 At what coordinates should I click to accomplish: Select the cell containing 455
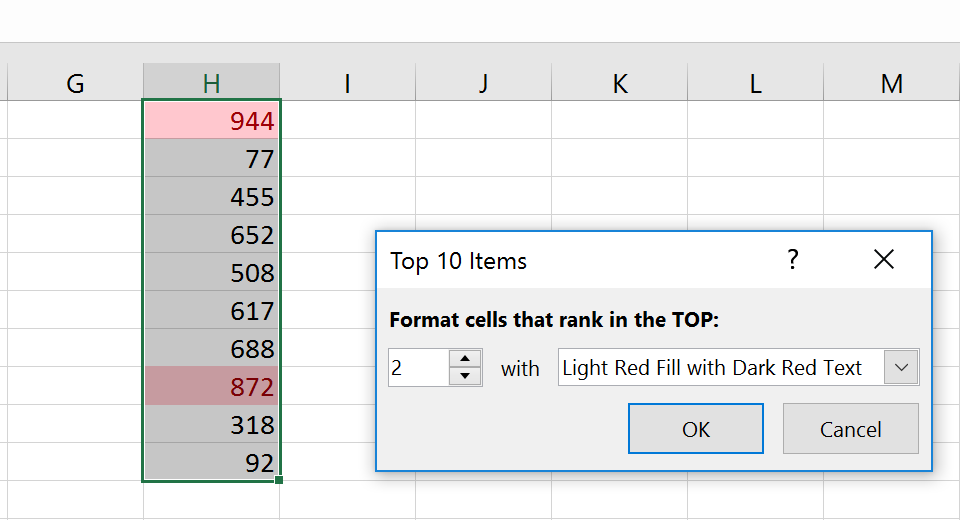pyautogui.click(x=211, y=197)
